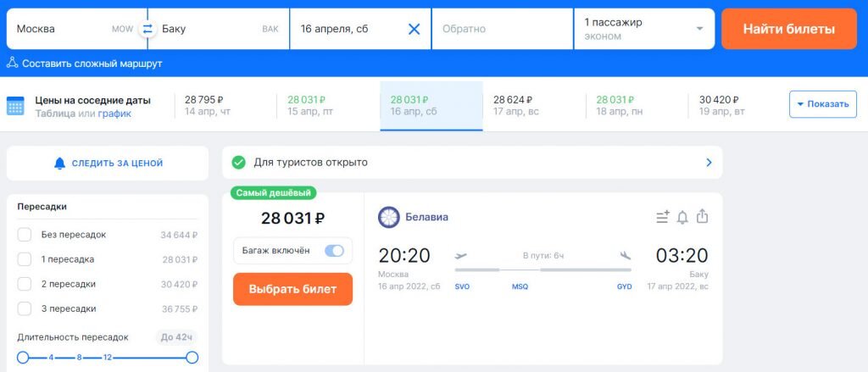Click the complex route branching icon
The height and width of the screenshot is (372, 868).
click(12, 62)
